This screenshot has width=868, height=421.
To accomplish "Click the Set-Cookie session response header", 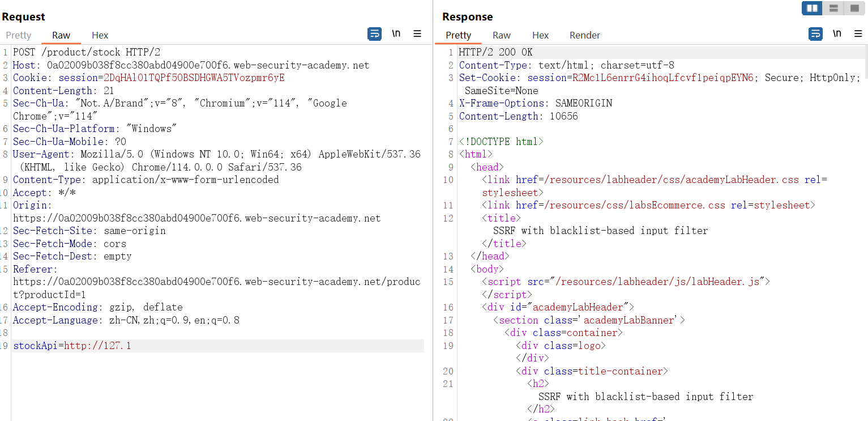I will pyautogui.click(x=660, y=84).
